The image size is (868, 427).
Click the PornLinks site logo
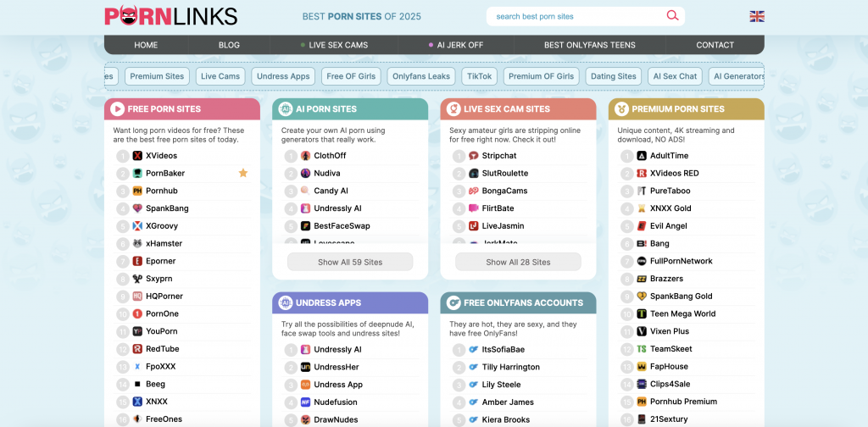click(x=171, y=16)
